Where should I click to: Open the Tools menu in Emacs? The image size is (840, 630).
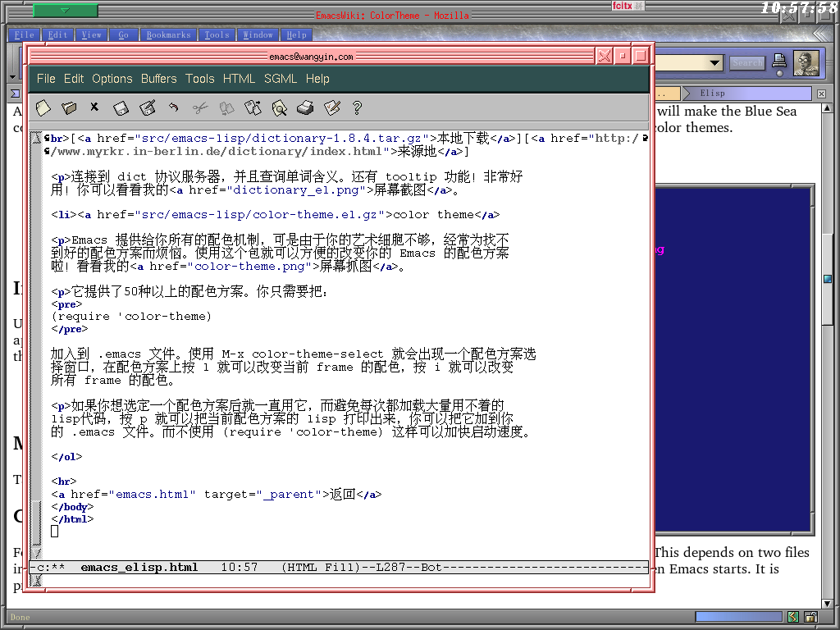coord(200,79)
